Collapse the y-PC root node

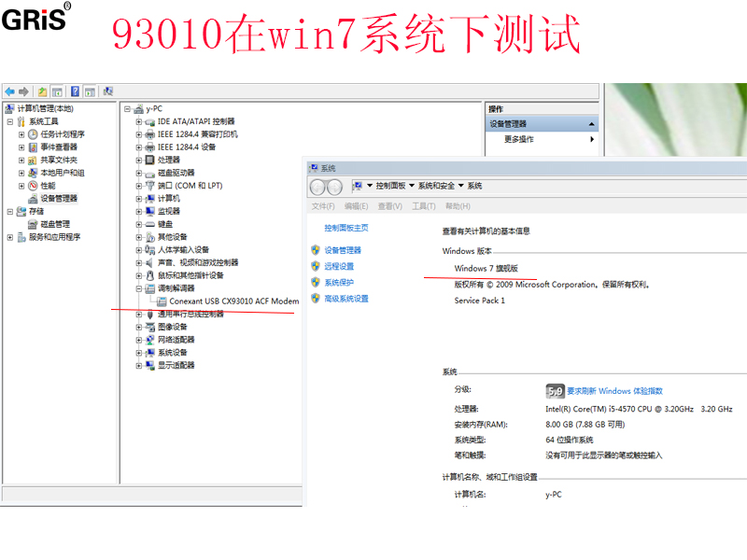click(127, 109)
